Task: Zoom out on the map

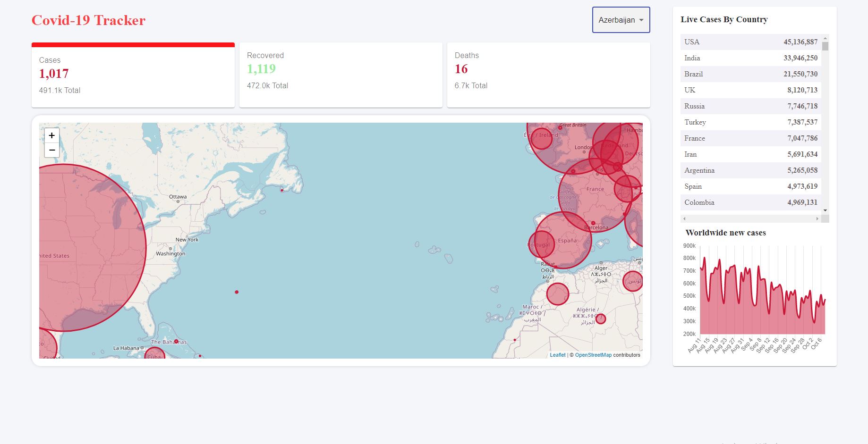Action: 52,150
